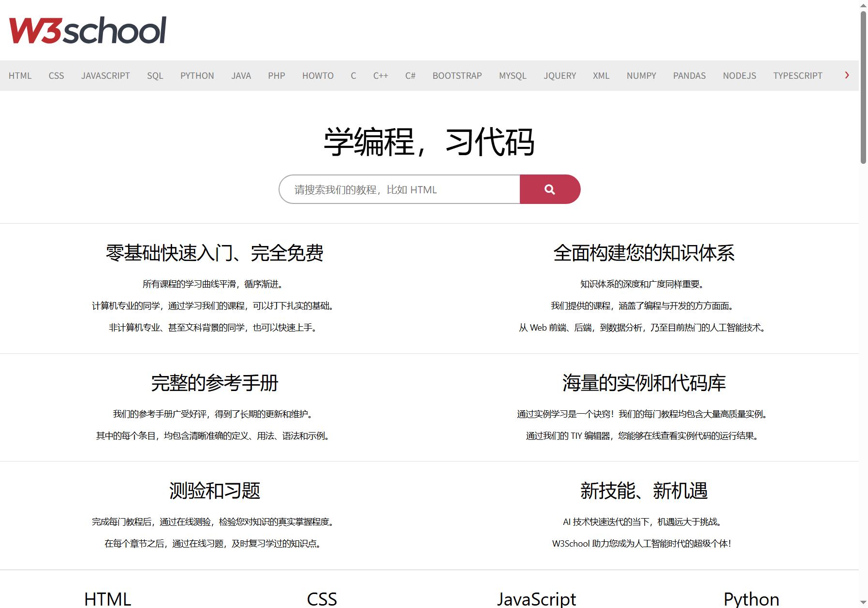Go to the TYPESCRIPT tutorial
The height and width of the screenshot is (608, 868).
797,76
